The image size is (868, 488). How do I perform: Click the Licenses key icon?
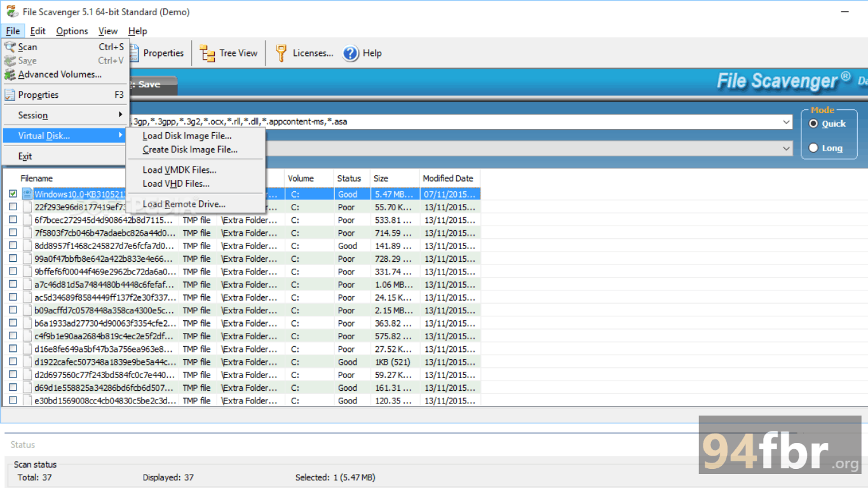281,53
